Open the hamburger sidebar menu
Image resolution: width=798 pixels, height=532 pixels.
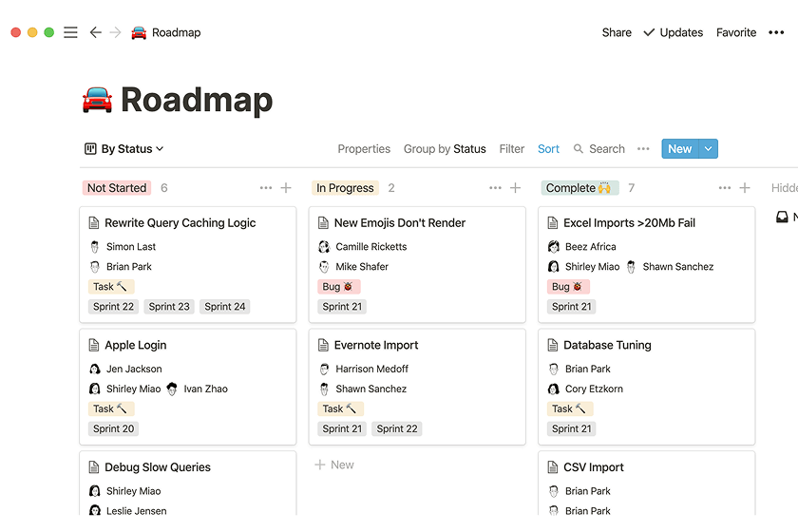[x=70, y=32]
